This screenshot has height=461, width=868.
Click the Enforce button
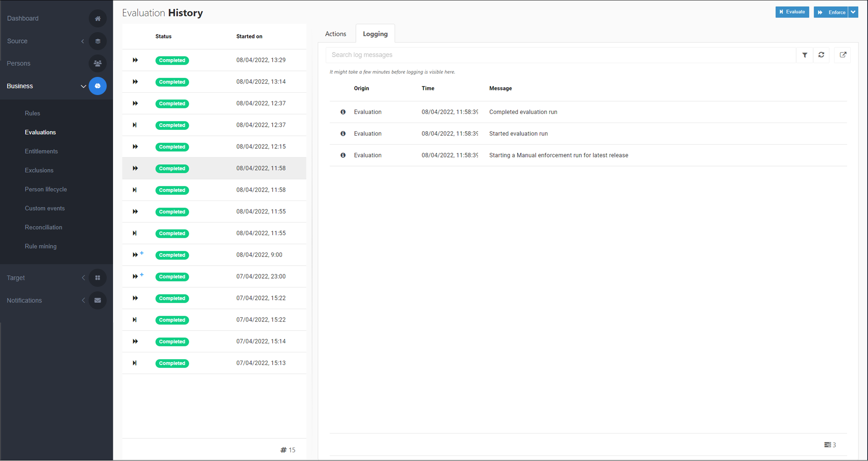(831, 12)
